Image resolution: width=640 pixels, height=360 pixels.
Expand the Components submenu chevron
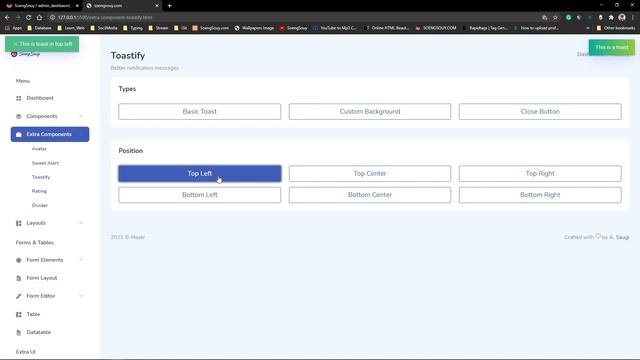81,116
